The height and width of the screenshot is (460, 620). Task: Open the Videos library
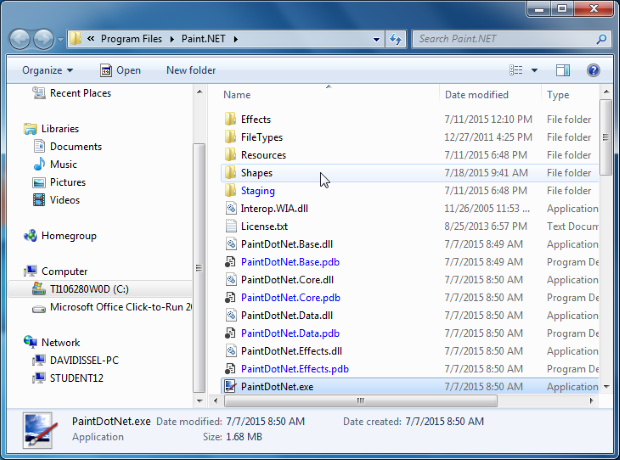coord(65,200)
